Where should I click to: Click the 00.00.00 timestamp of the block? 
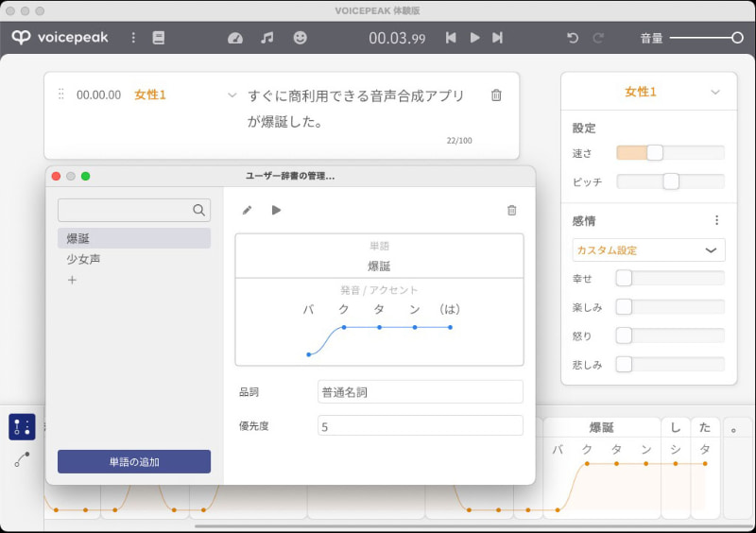[x=99, y=95]
